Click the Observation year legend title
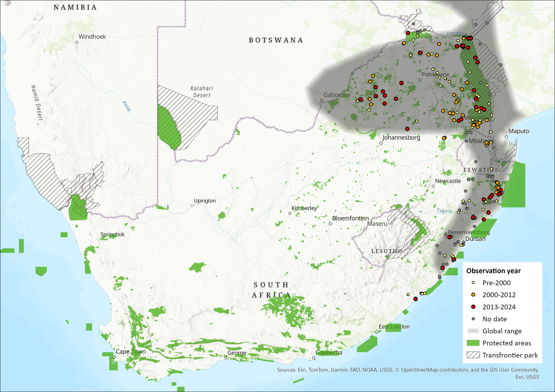555x392 pixels. click(493, 271)
